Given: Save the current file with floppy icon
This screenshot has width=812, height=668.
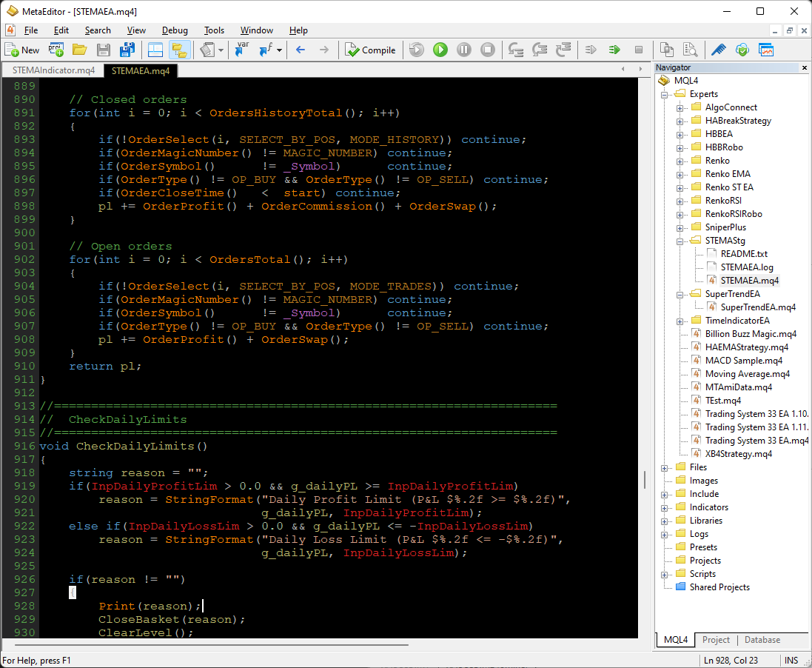Looking at the screenshot, I should click(104, 50).
